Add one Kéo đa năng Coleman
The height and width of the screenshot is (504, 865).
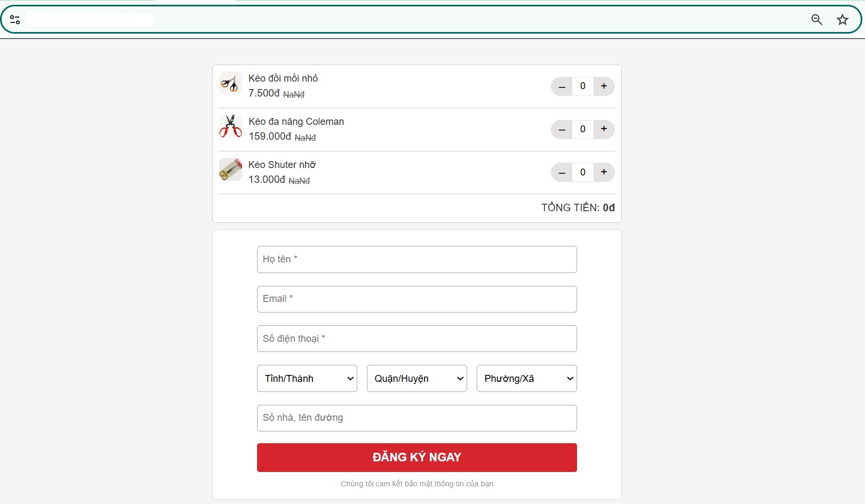pos(604,129)
